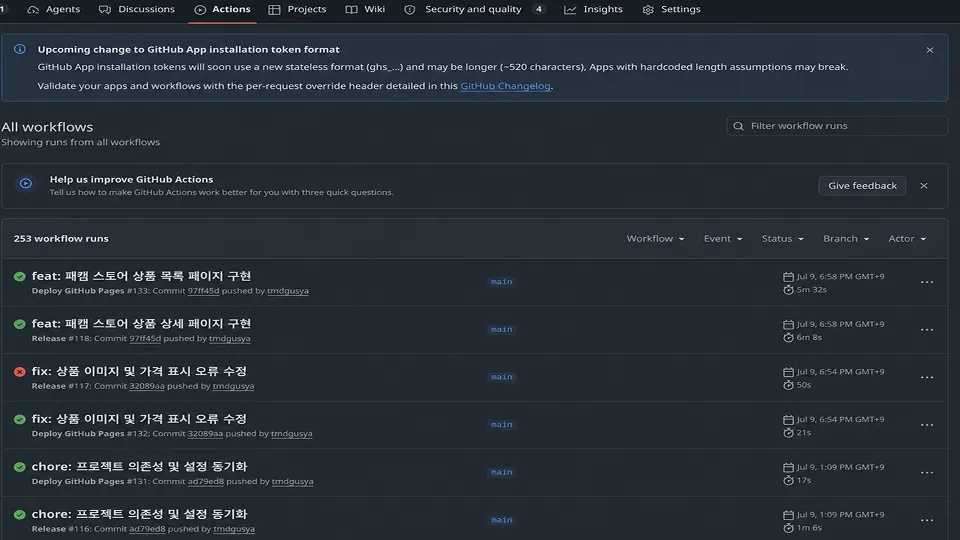
Task: Click the 'All workflows' heading
Action: [x=47, y=127]
